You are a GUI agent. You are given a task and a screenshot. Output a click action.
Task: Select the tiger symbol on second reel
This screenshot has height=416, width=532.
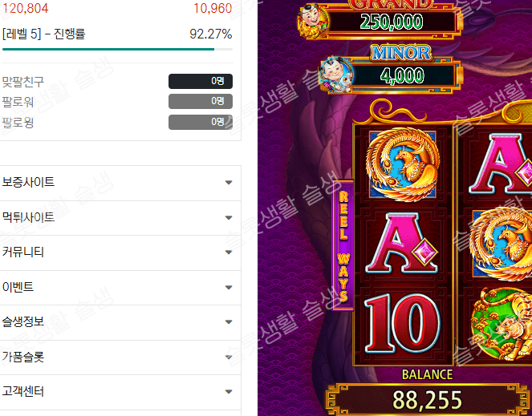click(x=502, y=324)
